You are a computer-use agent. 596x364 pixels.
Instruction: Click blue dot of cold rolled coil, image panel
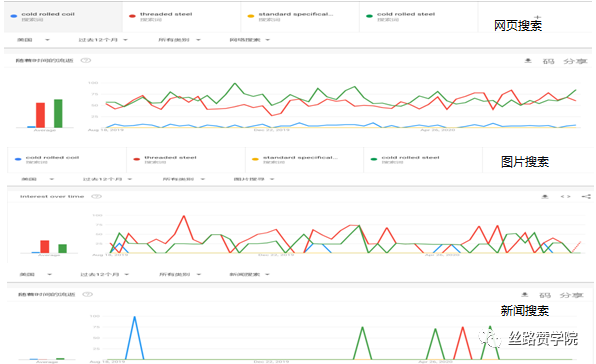tap(18, 159)
